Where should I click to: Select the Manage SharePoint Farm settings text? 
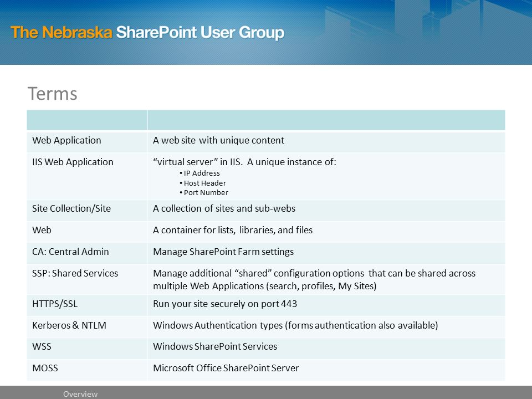[223, 252]
